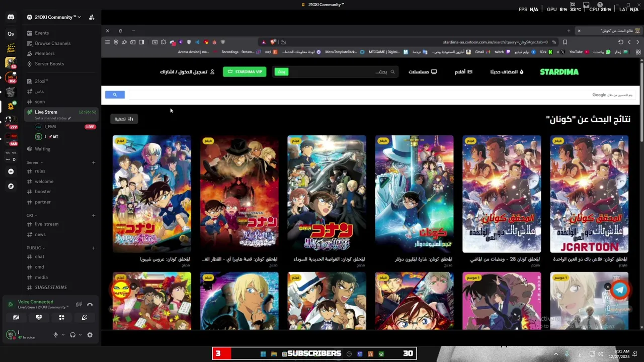The image size is (644, 362).
Task: Reload the page in browser
Action: [620, 42]
